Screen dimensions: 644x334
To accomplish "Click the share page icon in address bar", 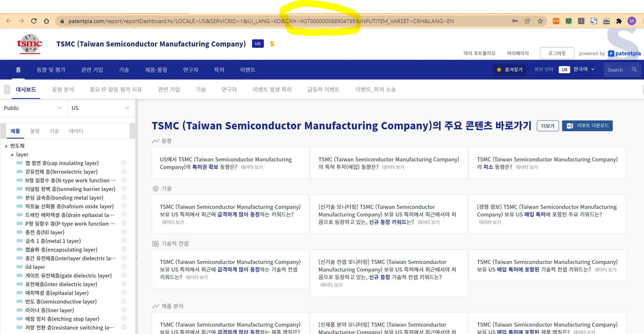I will click(x=528, y=21).
